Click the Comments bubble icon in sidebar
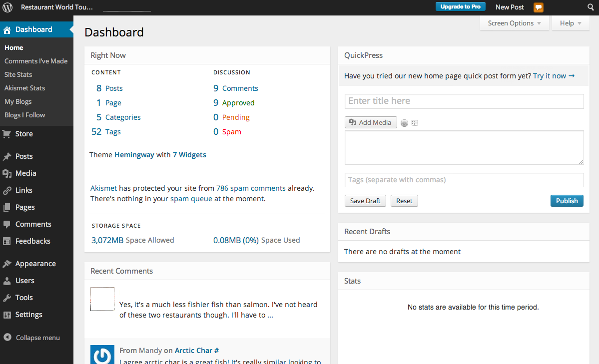The image size is (599, 364). pyautogui.click(x=7, y=225)
